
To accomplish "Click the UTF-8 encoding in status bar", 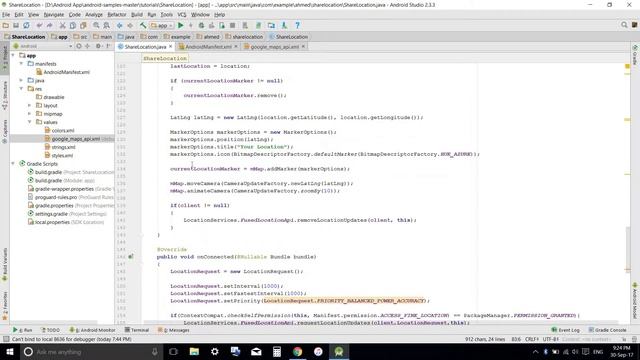I will (x=551, y=339).
